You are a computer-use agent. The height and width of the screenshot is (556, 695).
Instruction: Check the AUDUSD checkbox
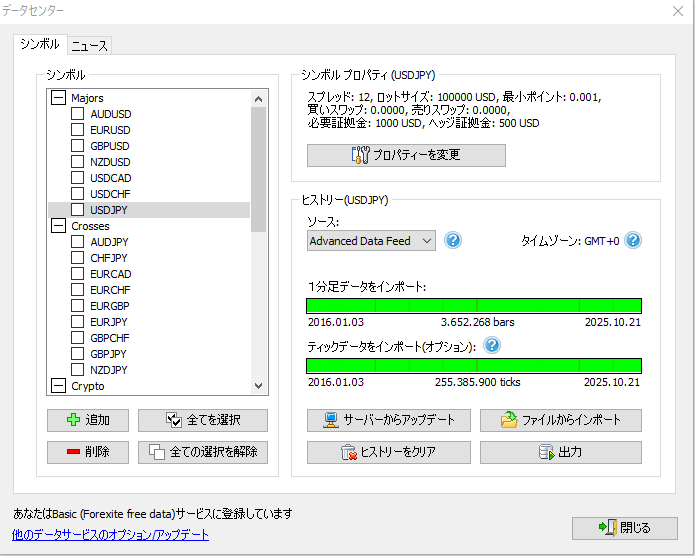(x=78, y=114)
